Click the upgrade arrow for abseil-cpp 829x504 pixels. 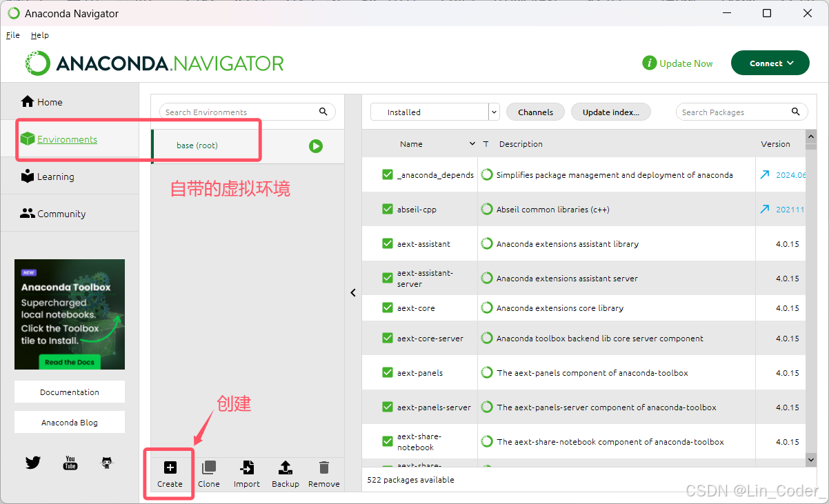[x=764, y=210]
